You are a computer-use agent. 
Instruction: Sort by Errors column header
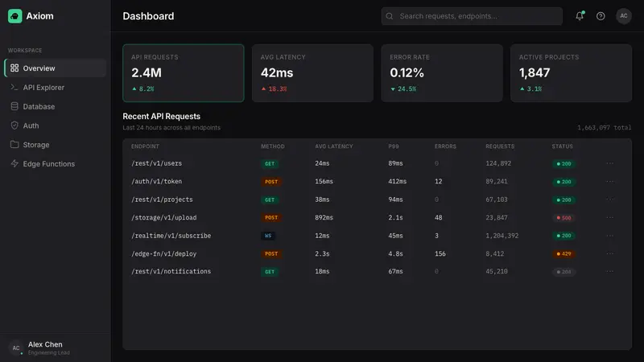(445, 146)
